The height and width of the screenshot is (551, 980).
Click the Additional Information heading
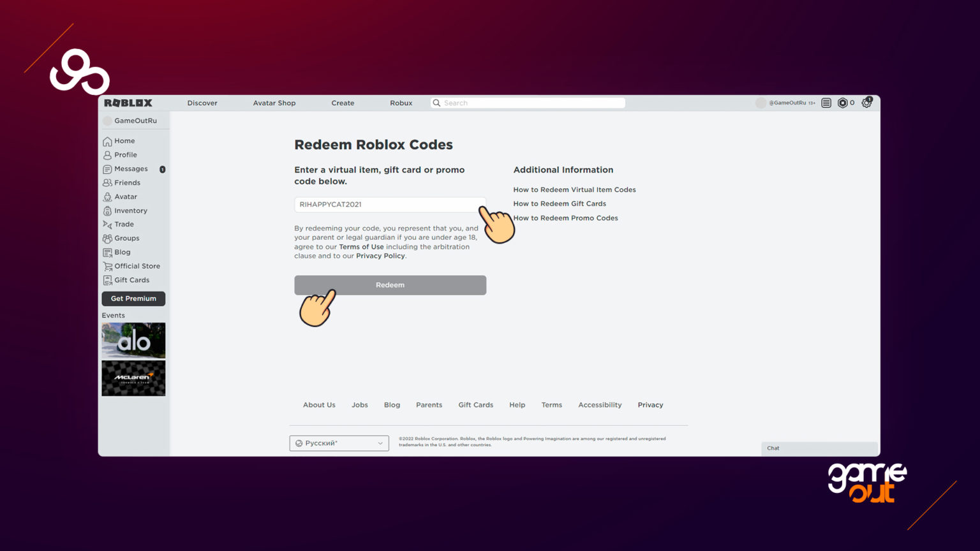[x=563, y=170]
